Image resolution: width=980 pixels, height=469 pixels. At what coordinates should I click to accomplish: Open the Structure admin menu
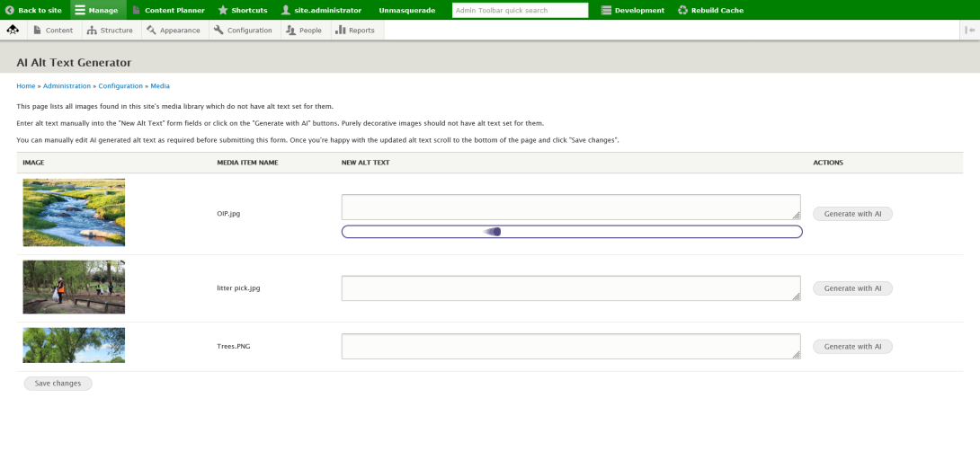tap(110, 30)
